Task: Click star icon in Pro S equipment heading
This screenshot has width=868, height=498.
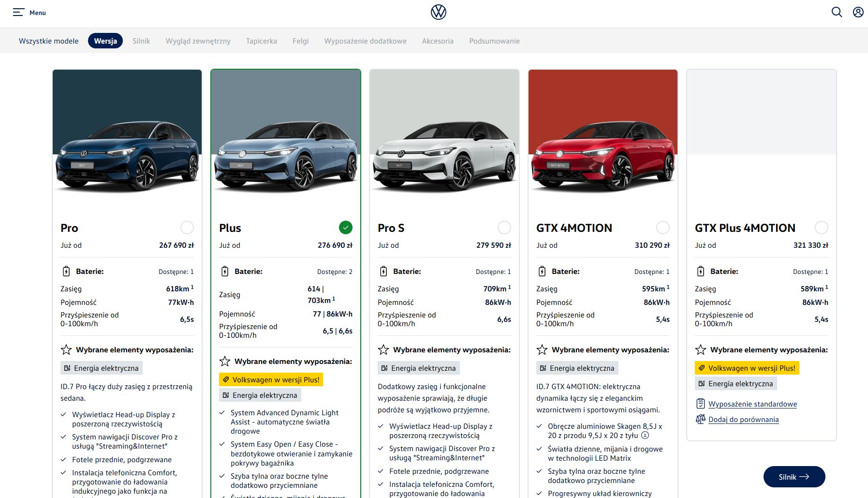Action: pyautogui.click(x=383, y=350)
